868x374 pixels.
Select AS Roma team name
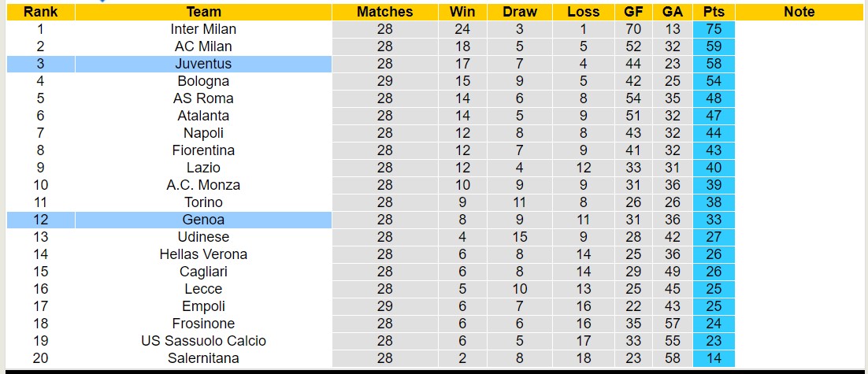click(x=203, y=98)
